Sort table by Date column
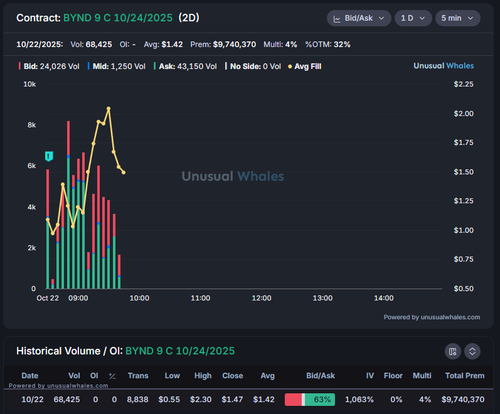Viewport: 500px width, 414px height. pos(30,376)
